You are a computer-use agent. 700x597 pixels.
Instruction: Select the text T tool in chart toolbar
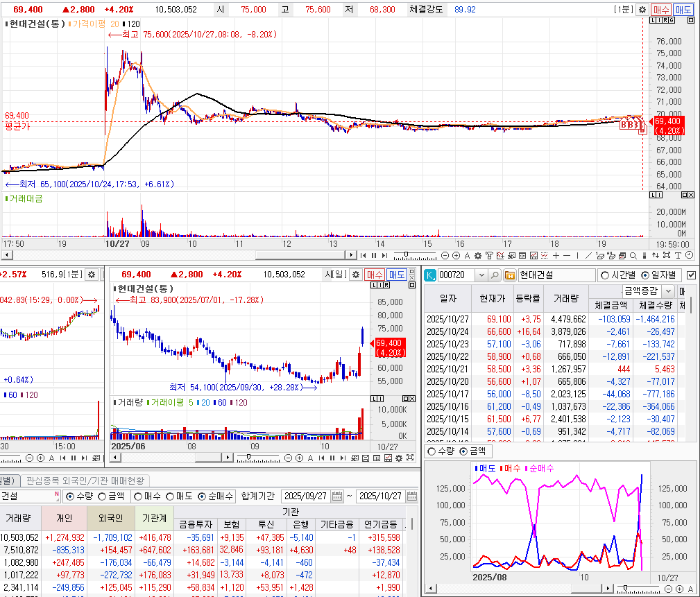[678, 256]
